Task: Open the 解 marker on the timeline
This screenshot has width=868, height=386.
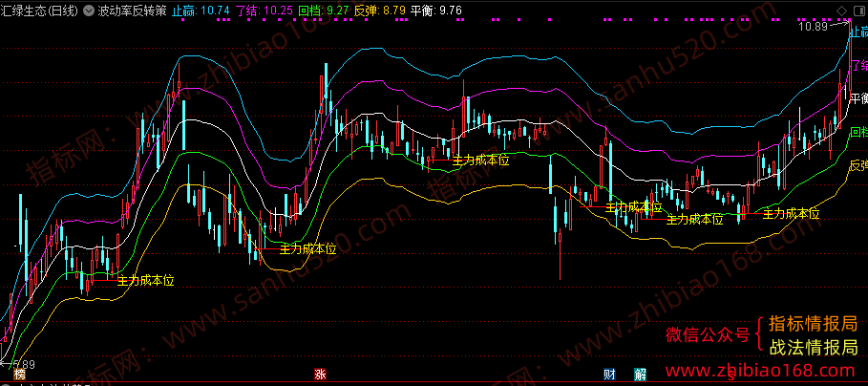Action: pos(640,374)
